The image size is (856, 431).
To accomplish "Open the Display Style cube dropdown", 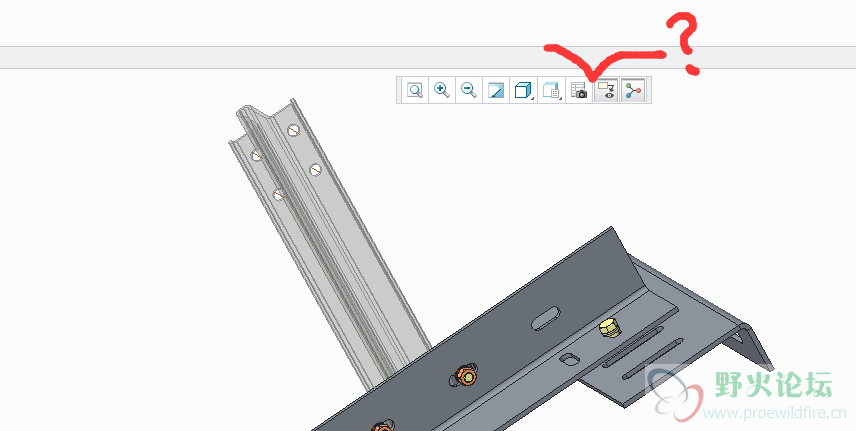I will pyautogui.click(x=523, y=90).
